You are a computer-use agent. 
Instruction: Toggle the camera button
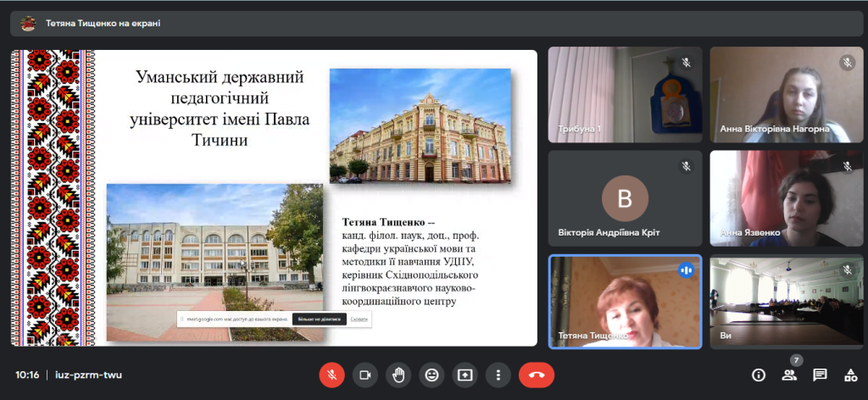click(364, 375)
